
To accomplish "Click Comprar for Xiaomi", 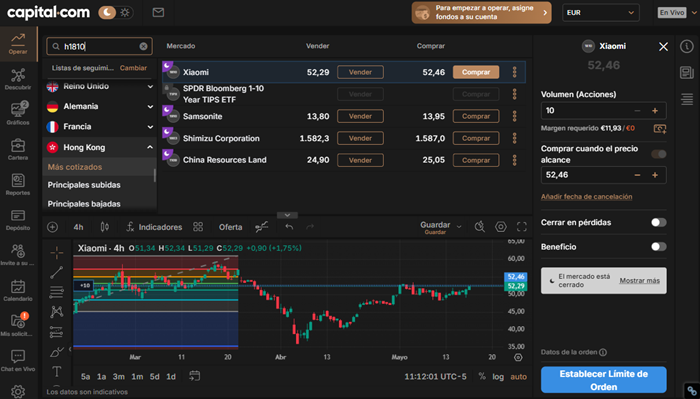I will pos(476,72).
